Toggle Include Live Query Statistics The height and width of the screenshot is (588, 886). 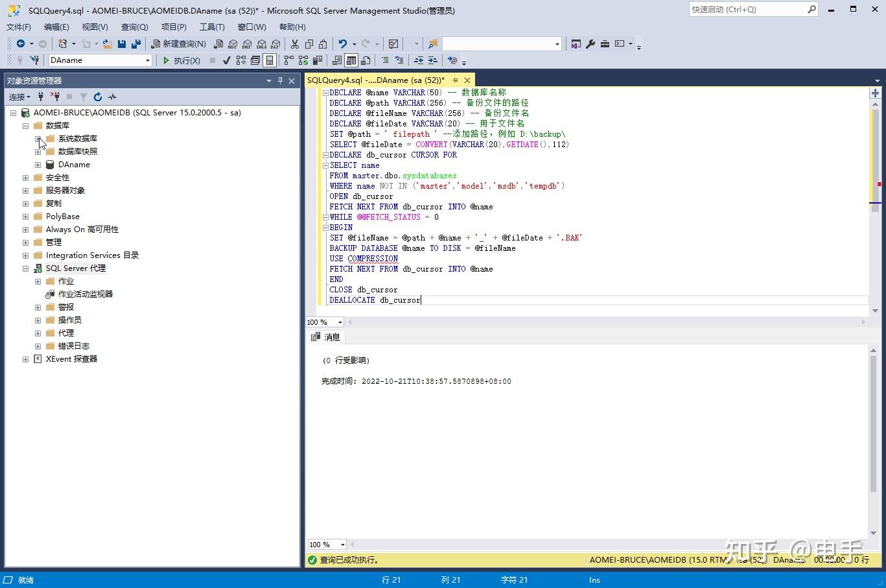[303, 60]
